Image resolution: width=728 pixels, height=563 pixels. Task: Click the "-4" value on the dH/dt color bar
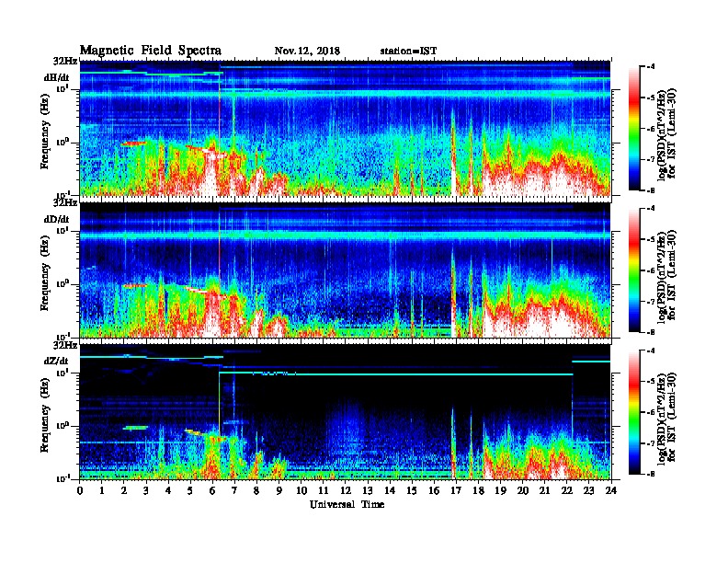click(x=651, y=67)
